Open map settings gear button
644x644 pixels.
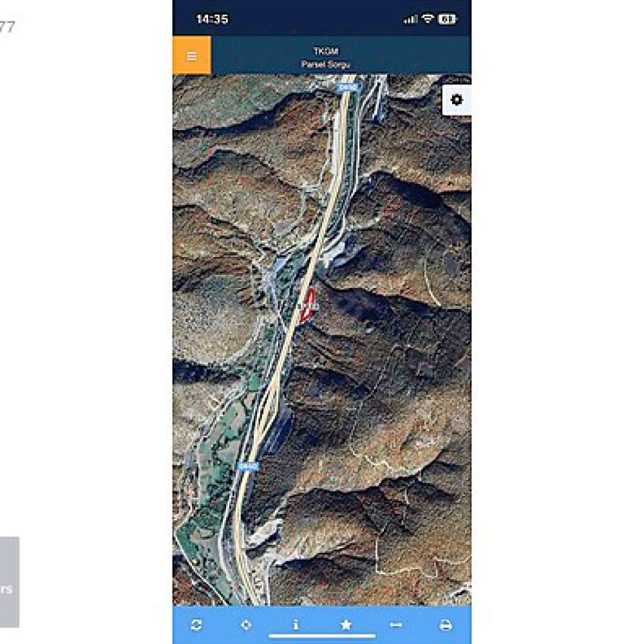point(457,100)
